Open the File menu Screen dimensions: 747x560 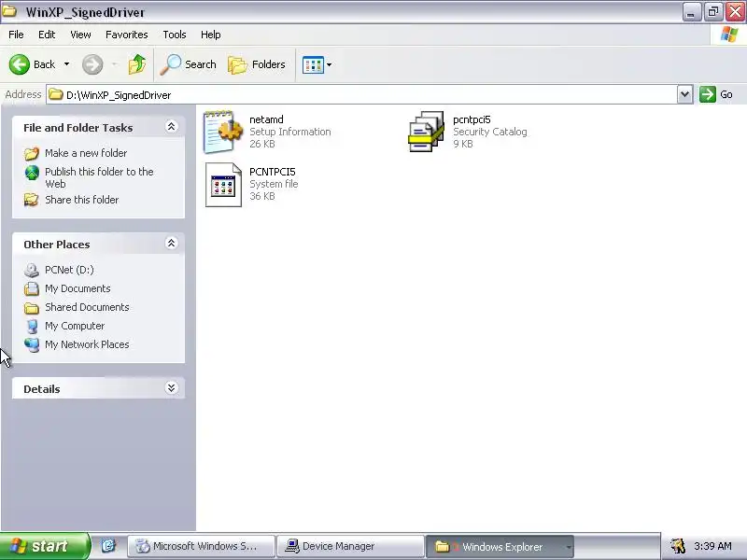coord(16,35)
